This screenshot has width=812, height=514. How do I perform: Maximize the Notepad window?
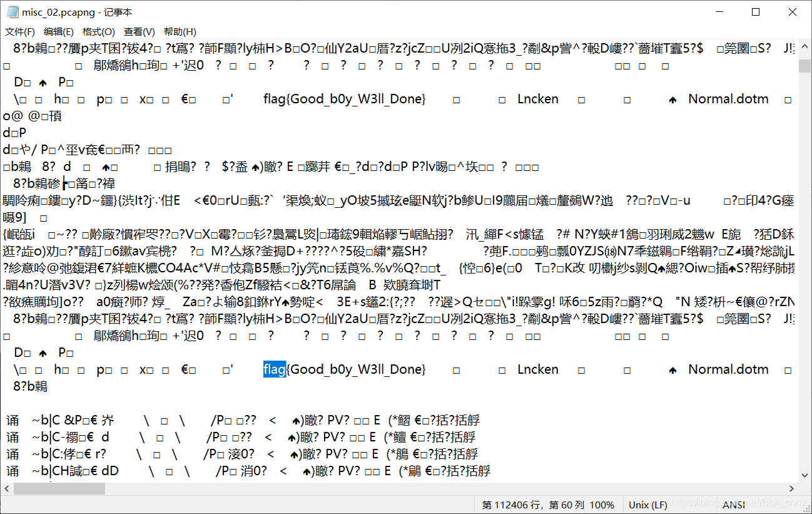[756, 12]
